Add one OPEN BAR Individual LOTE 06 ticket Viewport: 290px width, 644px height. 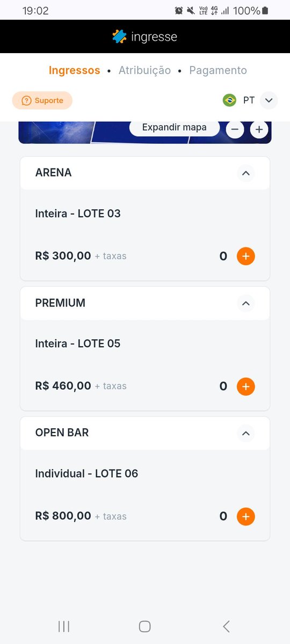pyautogui.click(x=246, y=516)
